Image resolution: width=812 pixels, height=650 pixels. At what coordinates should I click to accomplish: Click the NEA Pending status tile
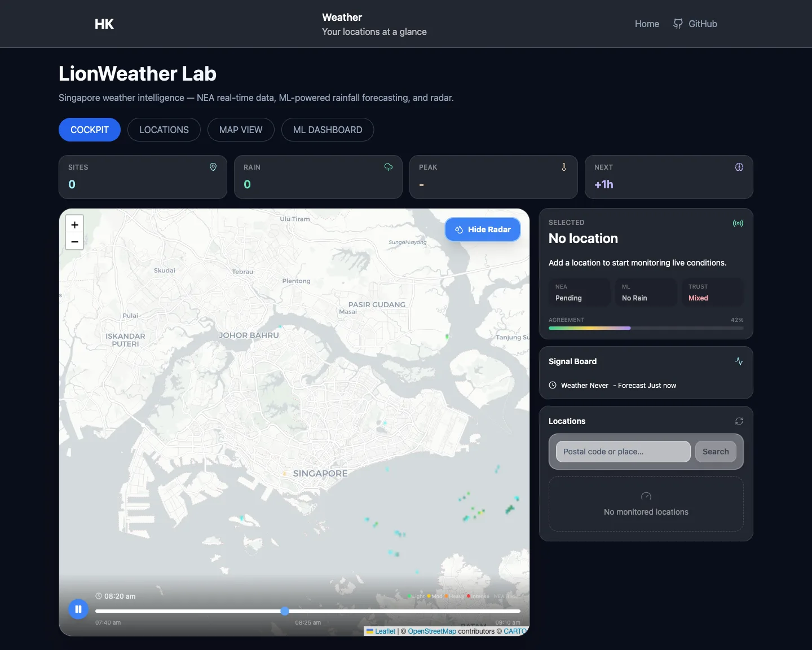pyautogui.click(x=579, y=293)
